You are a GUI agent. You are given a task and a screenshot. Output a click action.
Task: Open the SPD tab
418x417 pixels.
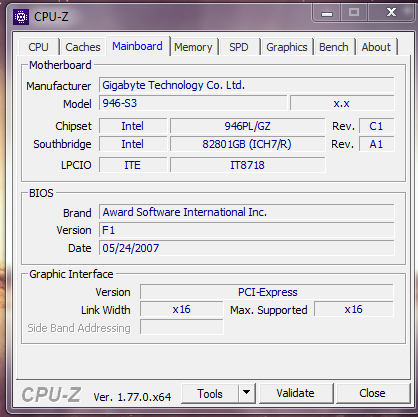point(239,47)
